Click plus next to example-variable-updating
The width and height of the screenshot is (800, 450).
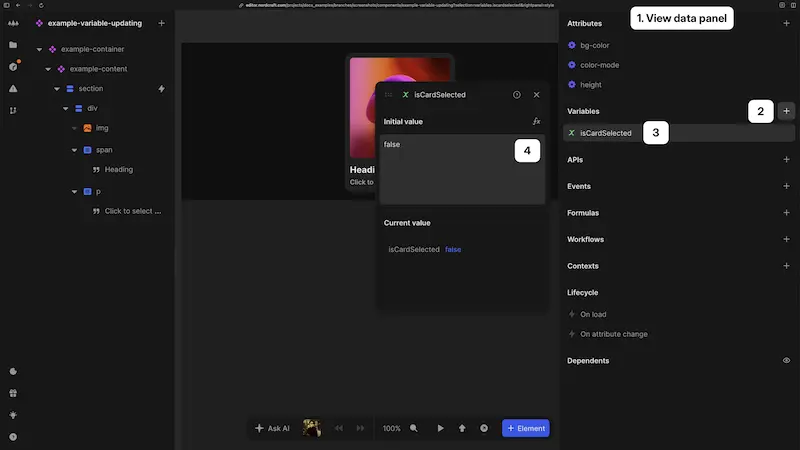pos(161,23)
